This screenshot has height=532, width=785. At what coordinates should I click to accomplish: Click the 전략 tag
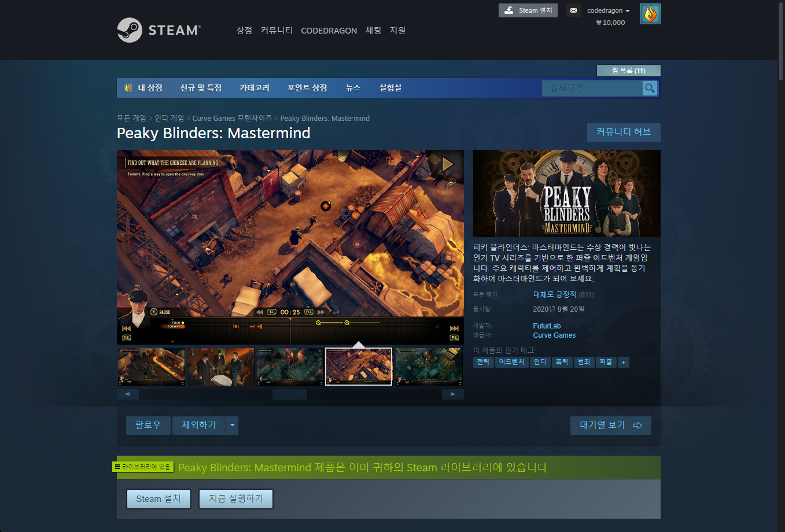tap(483, 362)
